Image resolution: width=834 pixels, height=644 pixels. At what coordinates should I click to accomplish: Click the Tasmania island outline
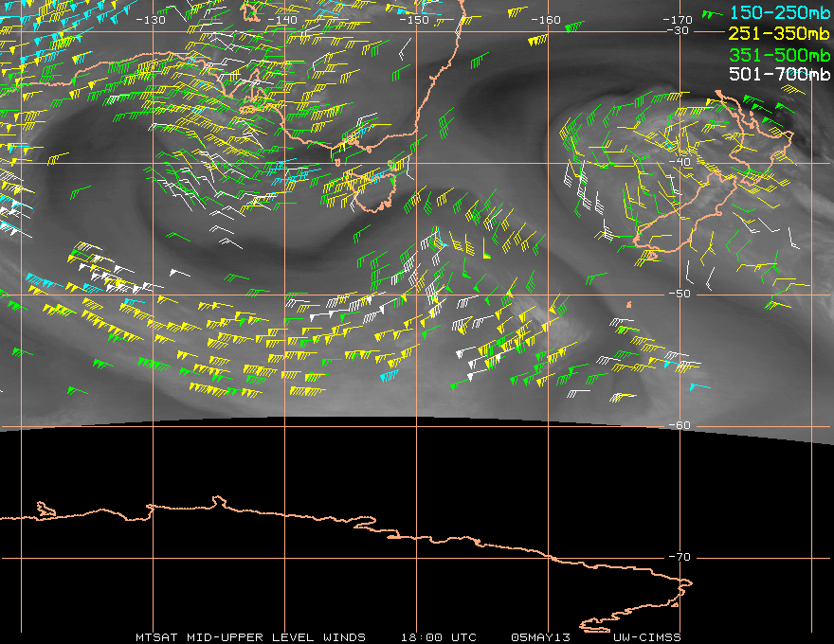click(374, 191)
